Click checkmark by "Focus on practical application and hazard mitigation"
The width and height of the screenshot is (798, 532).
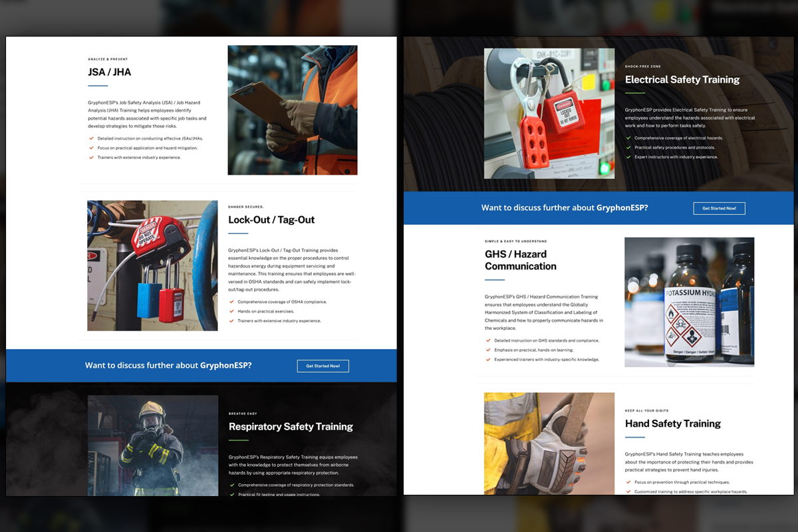tap(91, 148)
